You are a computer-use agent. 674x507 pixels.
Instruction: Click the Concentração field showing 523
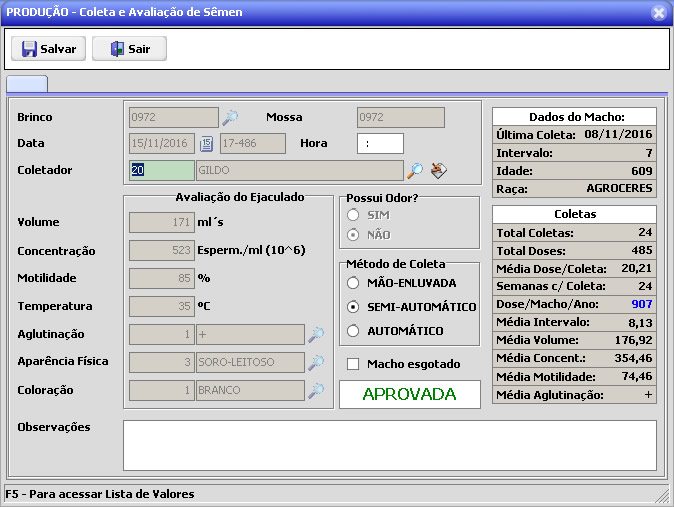tap(162, 251)
